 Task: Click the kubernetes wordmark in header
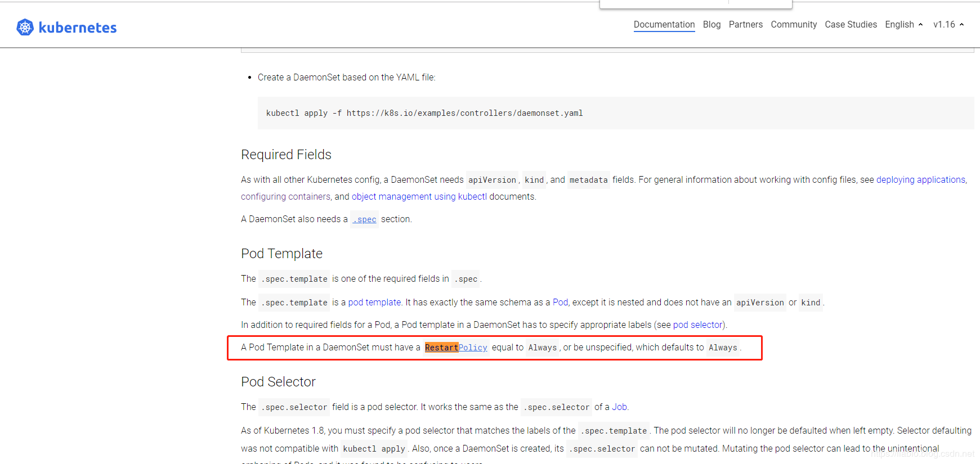[x=78, y=28]
